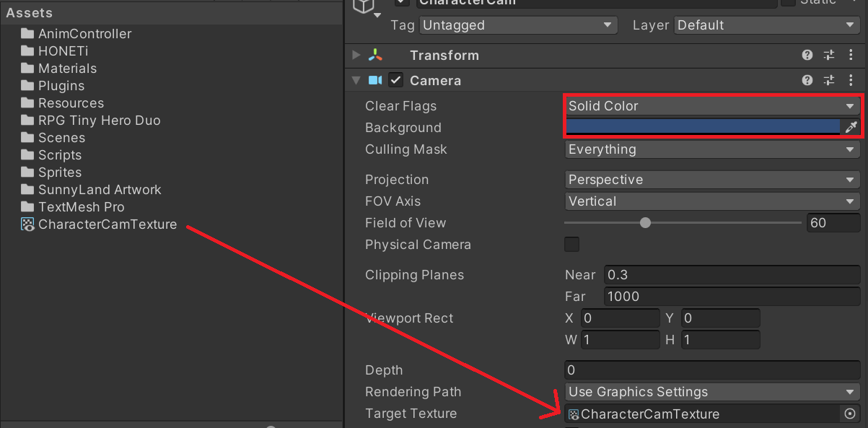Enable the Physical Camera checkbox
This screenshot has height=428, width=868.
click(x=572, y=245)
